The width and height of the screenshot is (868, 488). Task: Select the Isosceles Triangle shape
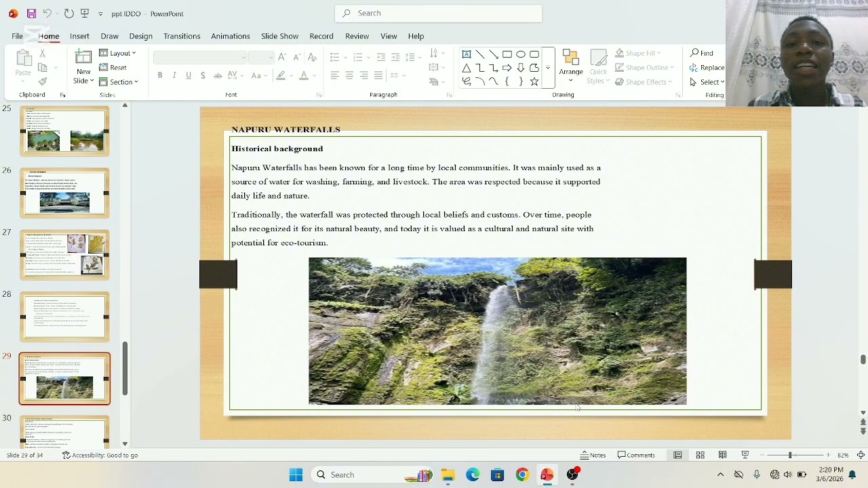[467, 68]
